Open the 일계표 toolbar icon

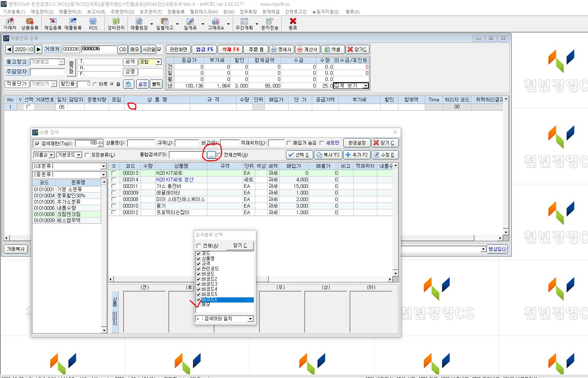click(190, 24)
